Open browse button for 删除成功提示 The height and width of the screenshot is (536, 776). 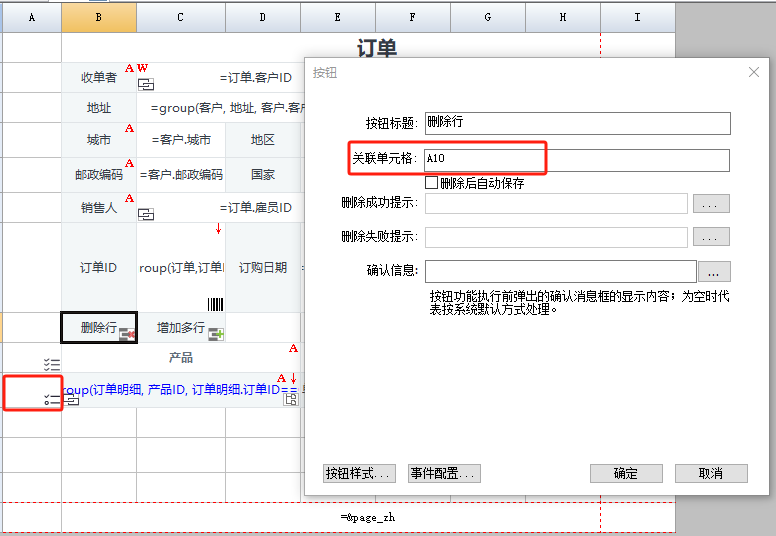tap(710, 204)
